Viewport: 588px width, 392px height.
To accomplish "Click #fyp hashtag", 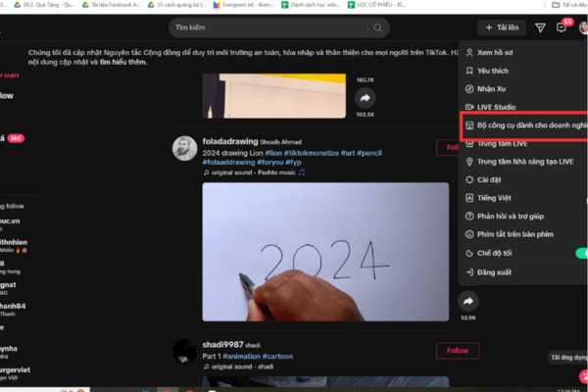I will pos(293,162).
